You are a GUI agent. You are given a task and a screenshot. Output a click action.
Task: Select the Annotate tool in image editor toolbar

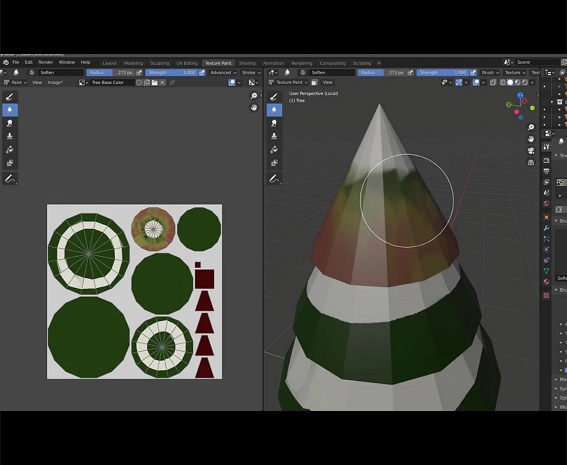coord(10,179)
